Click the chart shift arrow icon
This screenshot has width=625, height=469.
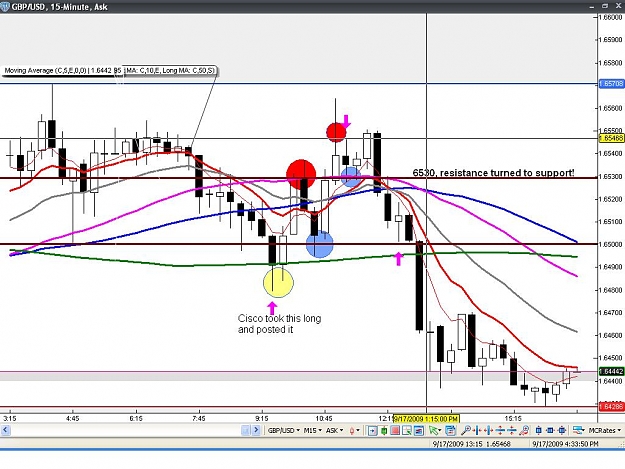click(373, 430)
